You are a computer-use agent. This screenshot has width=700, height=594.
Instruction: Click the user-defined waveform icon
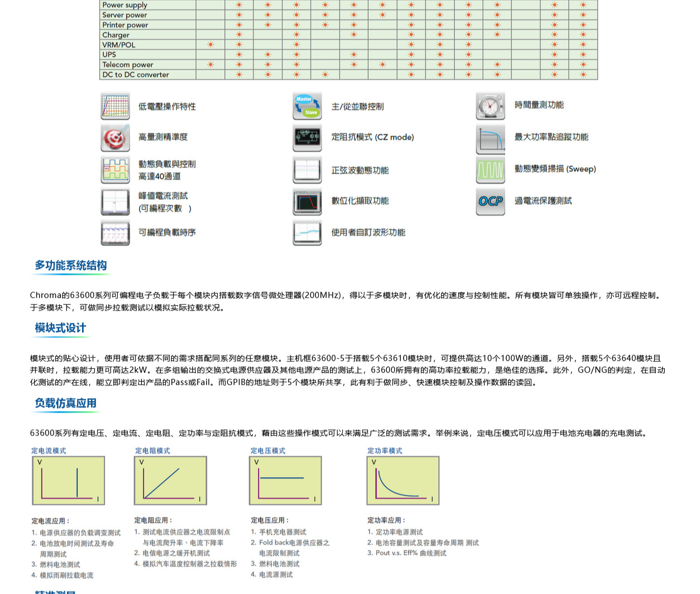(x=307, y=232)
